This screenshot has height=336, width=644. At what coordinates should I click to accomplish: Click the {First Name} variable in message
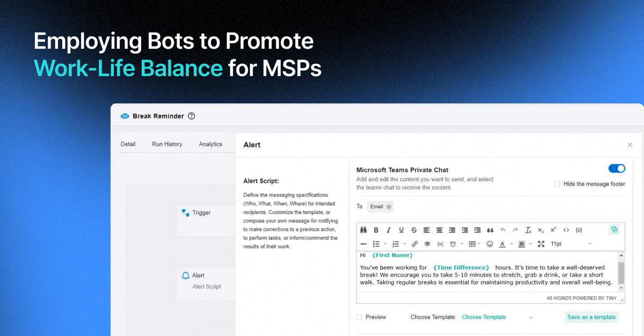click(x=392, y=255)
